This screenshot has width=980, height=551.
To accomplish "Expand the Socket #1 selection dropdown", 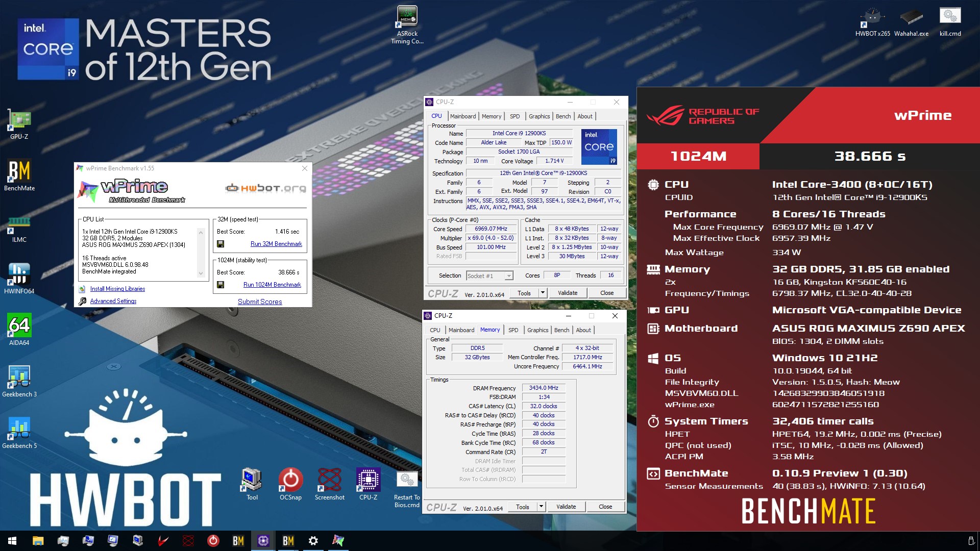I will [508, 276].
